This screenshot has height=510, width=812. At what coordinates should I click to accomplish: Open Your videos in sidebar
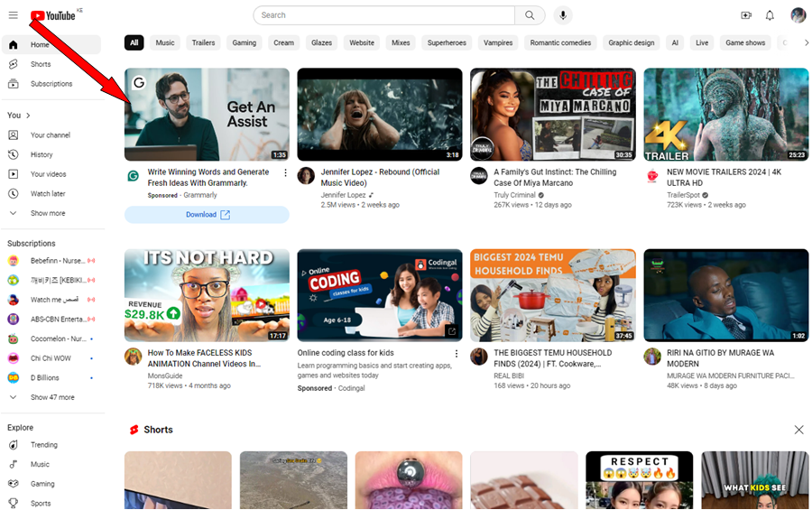(x=51, y=174)
